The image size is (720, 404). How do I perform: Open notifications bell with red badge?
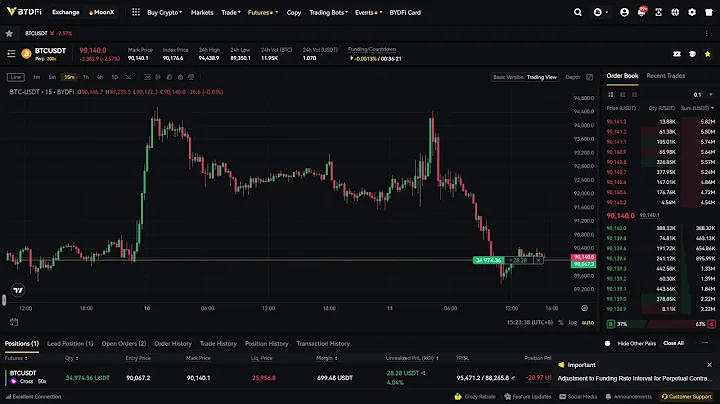pos(641,11)
